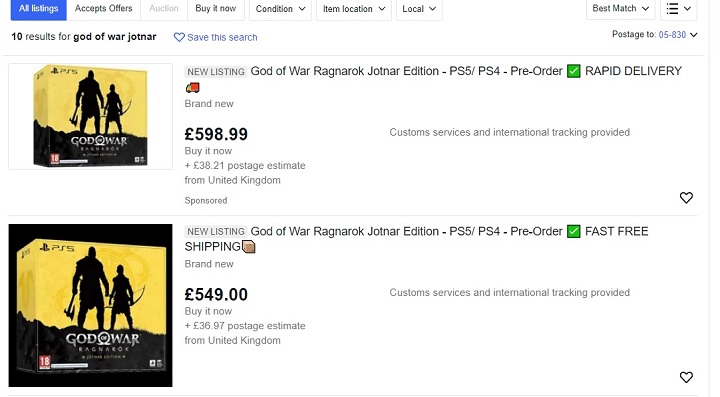This screenshot has height=397, width=720.
Task: Open RAPID DELIVERY Jotnar Edition listing title
Action: pos(433,78)
